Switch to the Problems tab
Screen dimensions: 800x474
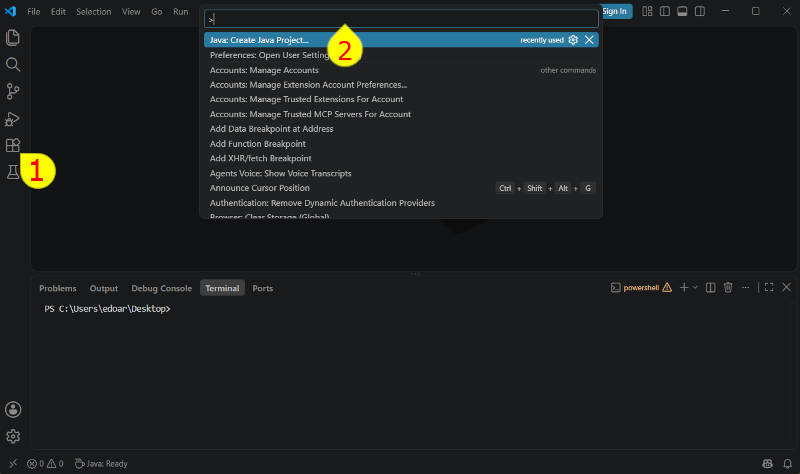[58, 288]
